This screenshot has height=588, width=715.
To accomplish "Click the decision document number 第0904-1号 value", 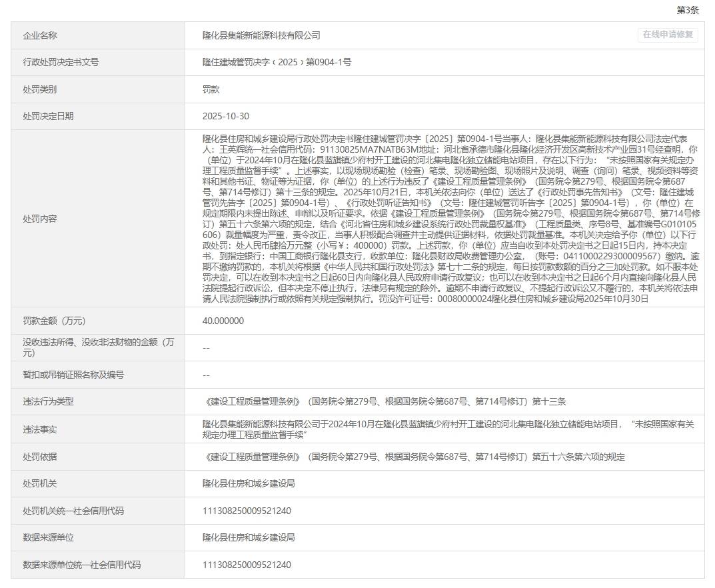I will click(277, 62).
